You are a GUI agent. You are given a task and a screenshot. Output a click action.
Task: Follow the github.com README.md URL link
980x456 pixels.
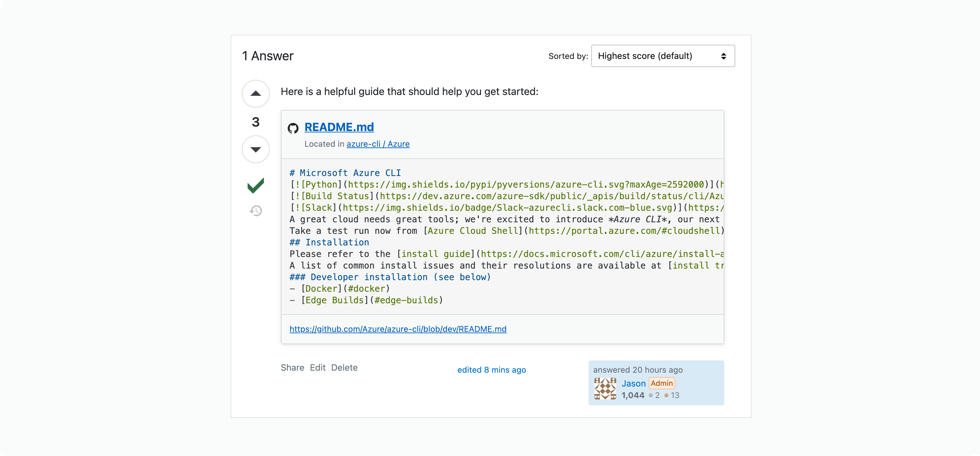[398, 329]
